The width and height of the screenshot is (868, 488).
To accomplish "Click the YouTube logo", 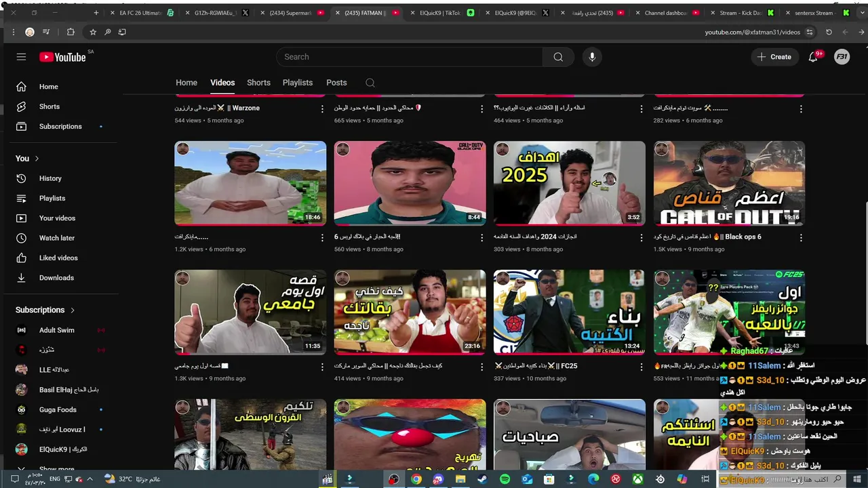I will coord(62,57).
